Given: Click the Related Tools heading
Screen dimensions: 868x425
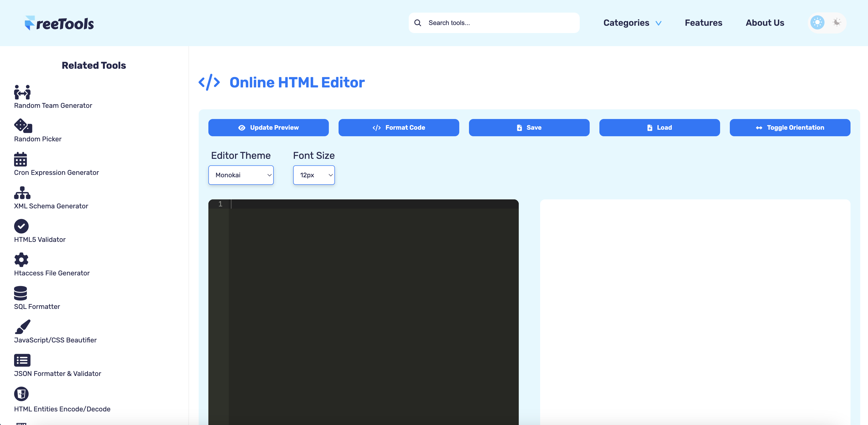Looking at the screenshot, I should [94, 65].
